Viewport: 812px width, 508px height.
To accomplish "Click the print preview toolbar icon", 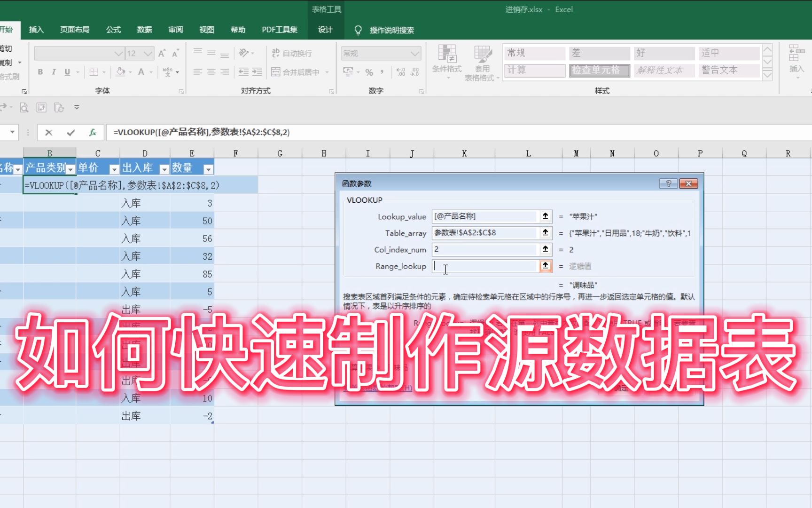I will pos(24,108).
